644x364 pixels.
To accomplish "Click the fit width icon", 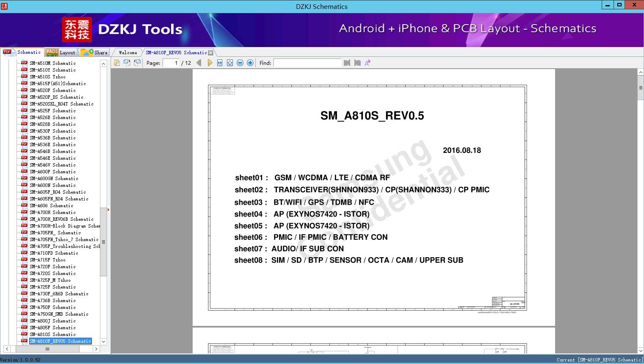I will (x=220, y=63).
